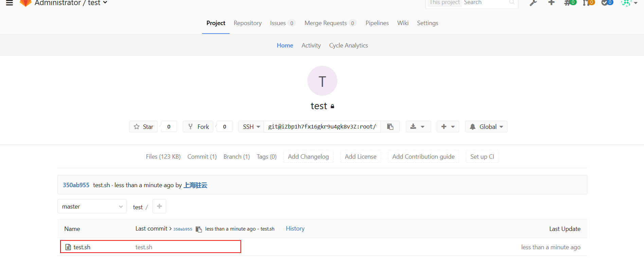Image resolution: width=644 pixels, height=274 pixels.
Task: Click the plus add-file button beside path
Action: pyautogui.click(x=159, y=206)
